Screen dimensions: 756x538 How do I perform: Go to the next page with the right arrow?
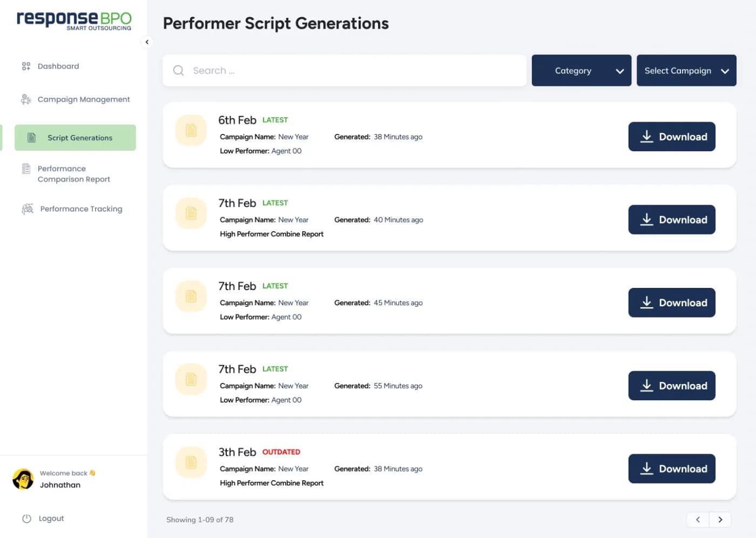[x=720, y=520]
